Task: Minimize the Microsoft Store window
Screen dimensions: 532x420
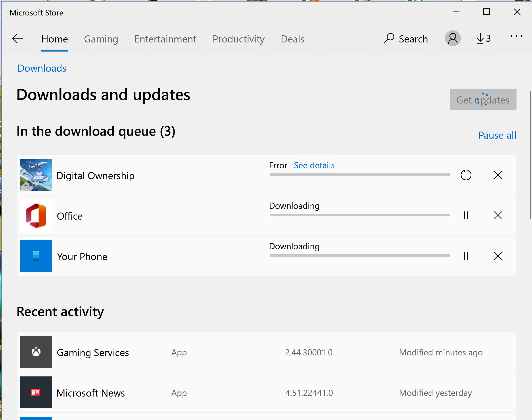Action: [456, 12]
